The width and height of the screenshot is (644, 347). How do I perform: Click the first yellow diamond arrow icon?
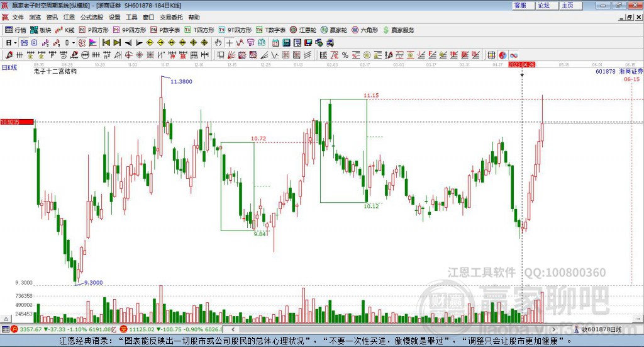click(x=150, y=43)
